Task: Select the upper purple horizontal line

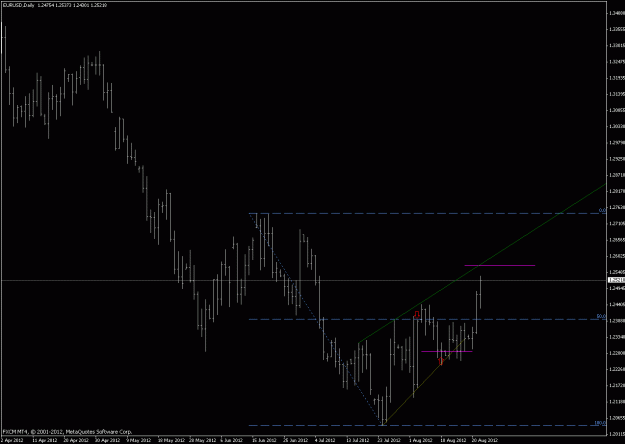Action: (500, 265)
